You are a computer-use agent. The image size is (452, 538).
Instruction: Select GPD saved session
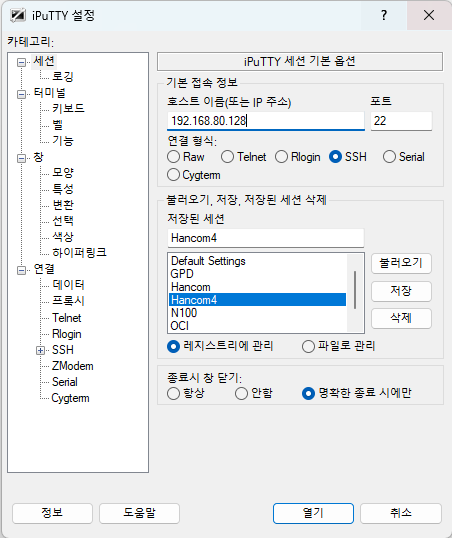[x=257, y=274]
